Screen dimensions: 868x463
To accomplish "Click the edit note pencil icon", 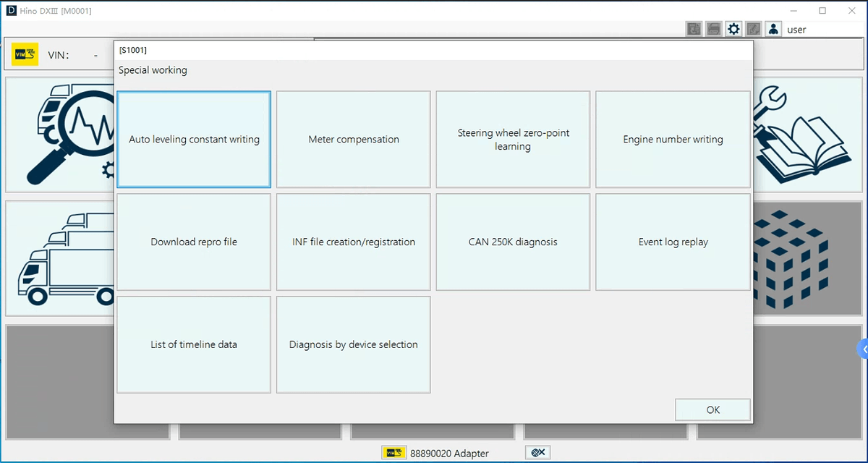I will tap(753, 29).
